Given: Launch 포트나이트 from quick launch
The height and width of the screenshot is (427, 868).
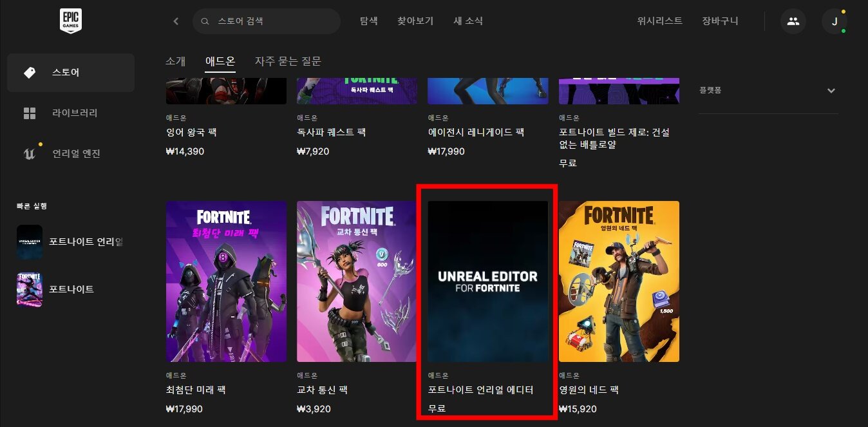Looking at the screenshot, I should [x=71, y=290].
